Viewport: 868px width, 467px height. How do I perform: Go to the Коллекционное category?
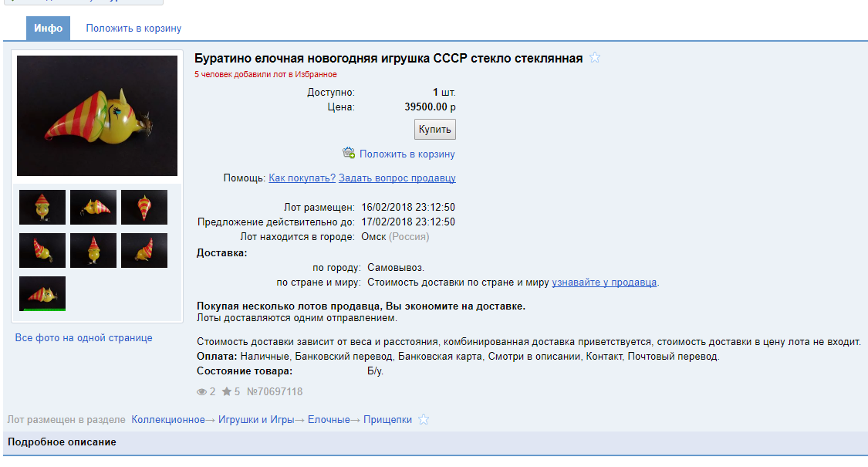point(167,419)
